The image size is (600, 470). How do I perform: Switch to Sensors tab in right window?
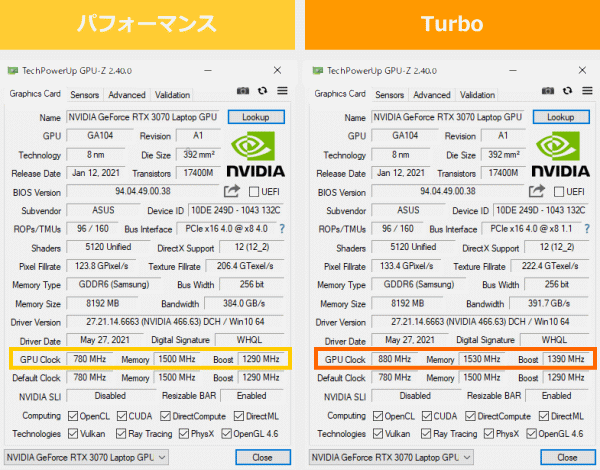pos(390,95)
